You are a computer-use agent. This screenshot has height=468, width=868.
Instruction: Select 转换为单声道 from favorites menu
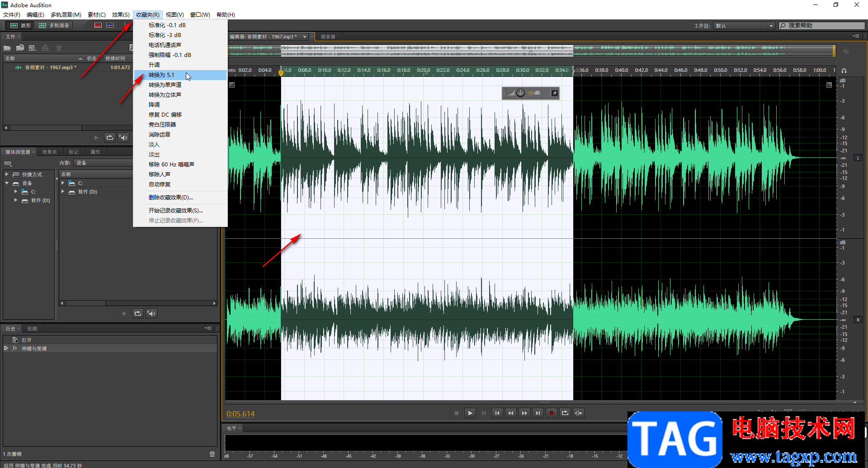(x=180, y=85)
